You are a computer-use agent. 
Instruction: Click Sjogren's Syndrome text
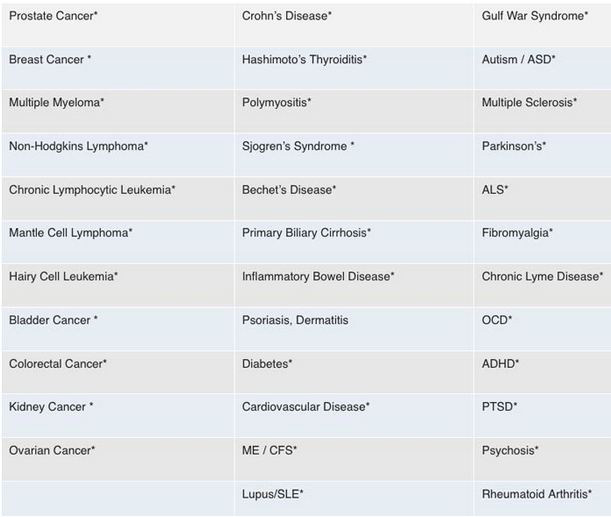tap(298, 146)
